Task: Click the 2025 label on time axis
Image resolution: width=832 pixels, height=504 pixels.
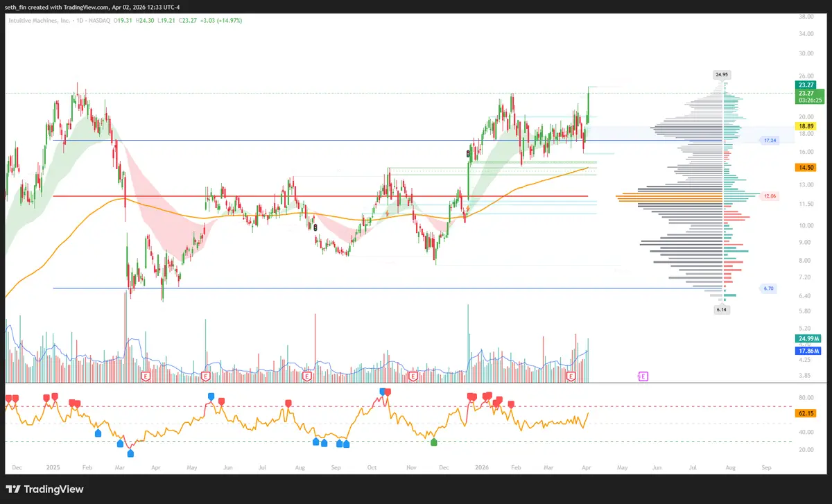Action: [52, 468]
